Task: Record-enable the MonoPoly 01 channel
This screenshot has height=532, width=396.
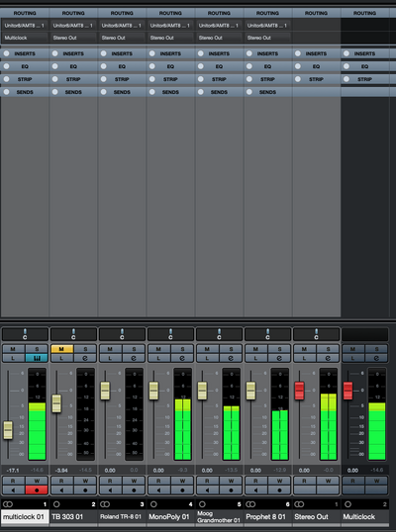Action: pyautogui.click(x=182, y=489)
